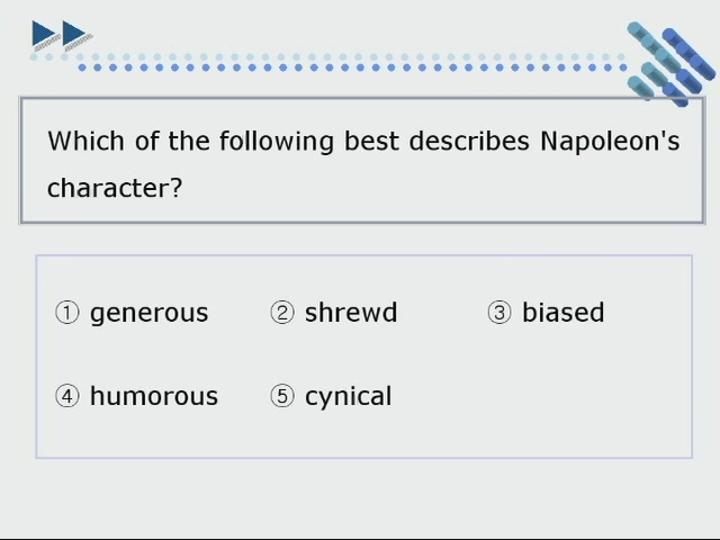Select the answer word shrewd
The width and height of the screenshot is (720, 540).
351,312
